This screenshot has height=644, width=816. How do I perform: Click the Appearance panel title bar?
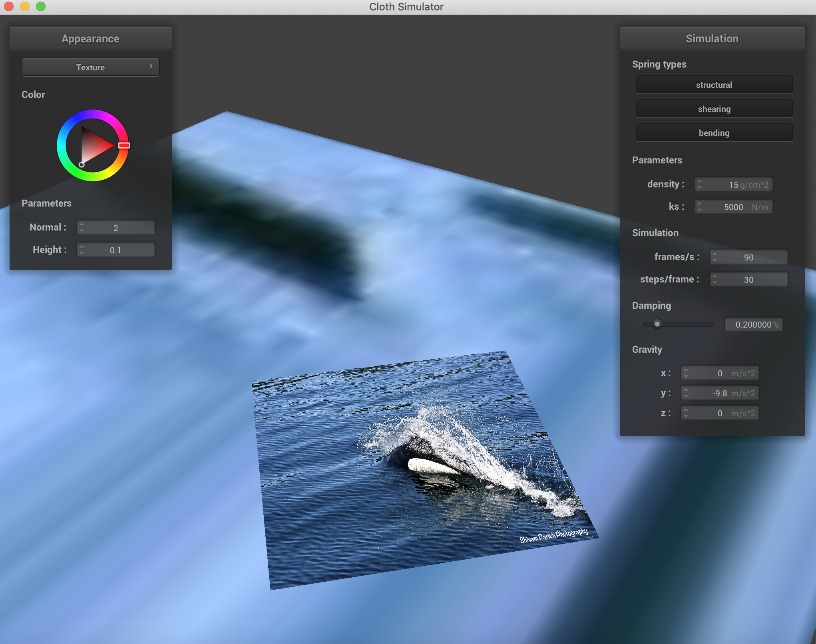[x=91, y=38]
